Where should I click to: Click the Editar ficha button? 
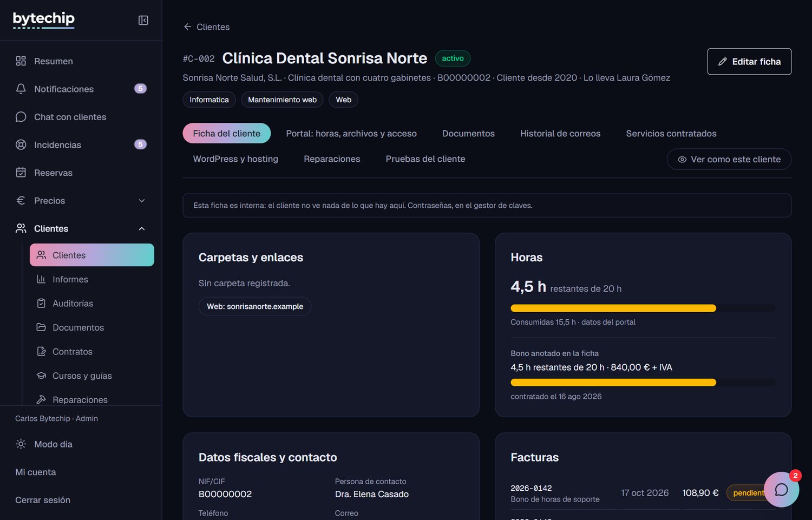tap(749, 62)
